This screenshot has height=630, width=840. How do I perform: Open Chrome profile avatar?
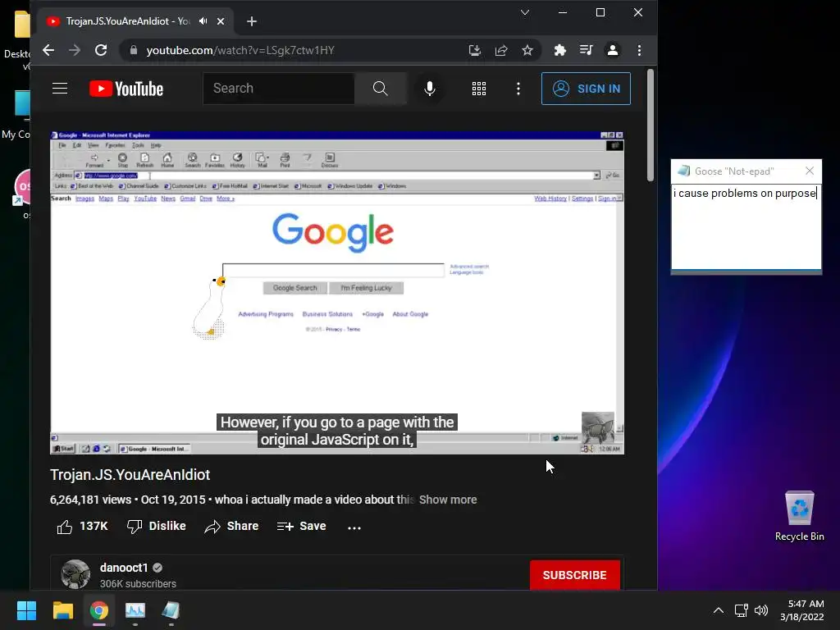612,50
